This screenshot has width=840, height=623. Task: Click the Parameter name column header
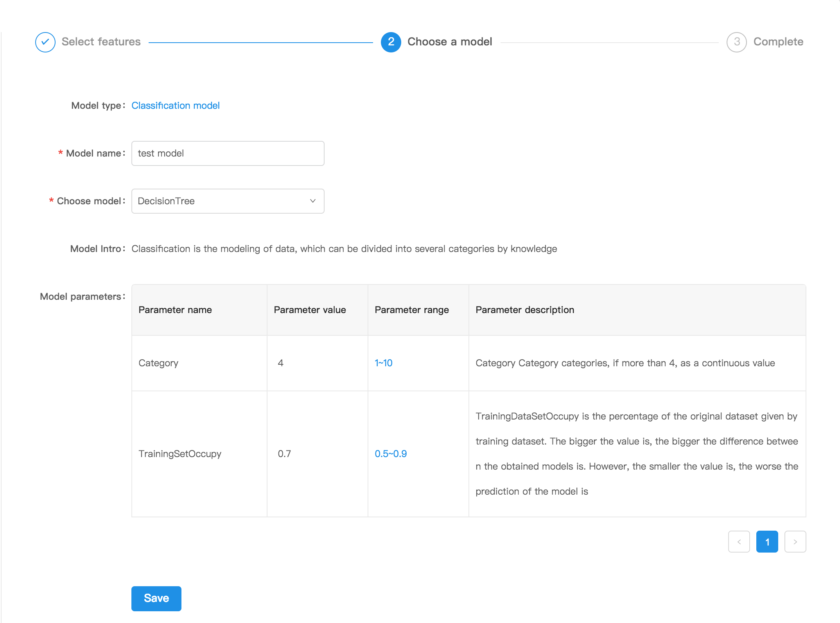[175, 310]
